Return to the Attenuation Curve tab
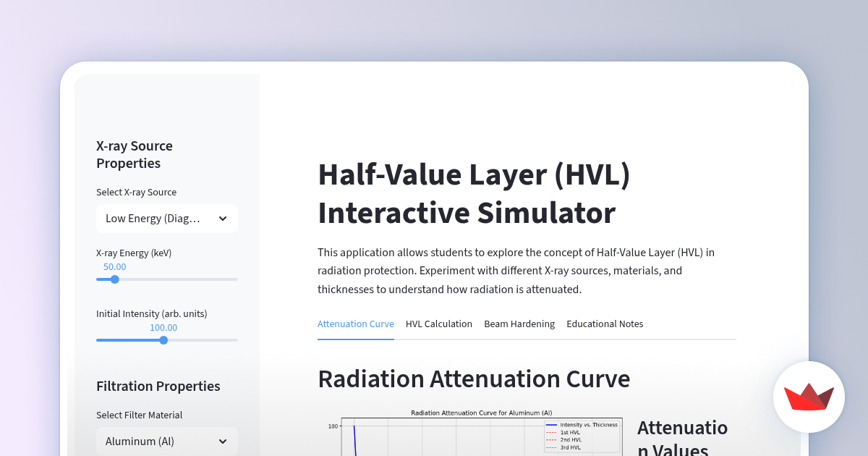Screen dimensions: 868x456 [356, 324]
